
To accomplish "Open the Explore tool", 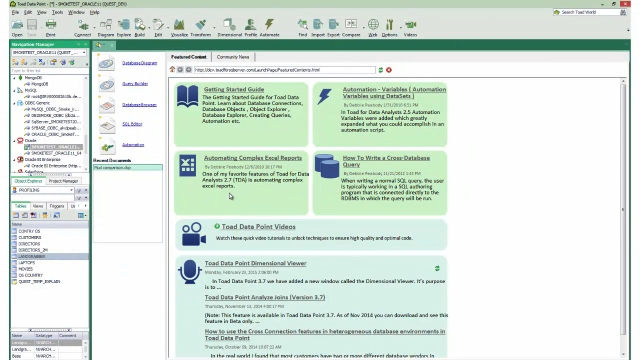I will (124, 25).
